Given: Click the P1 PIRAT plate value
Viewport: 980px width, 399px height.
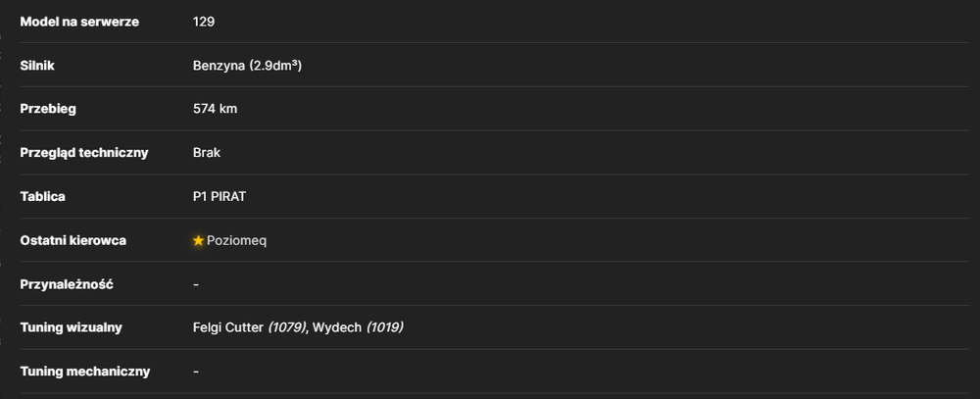Looking at the screenshot, I should (220, 197).
